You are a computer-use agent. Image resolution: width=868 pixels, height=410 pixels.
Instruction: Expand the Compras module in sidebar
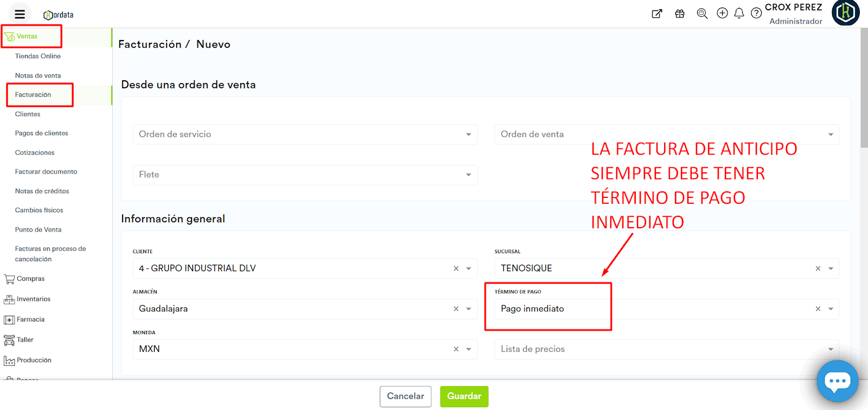pyautogui.click(x=30, y=279)
